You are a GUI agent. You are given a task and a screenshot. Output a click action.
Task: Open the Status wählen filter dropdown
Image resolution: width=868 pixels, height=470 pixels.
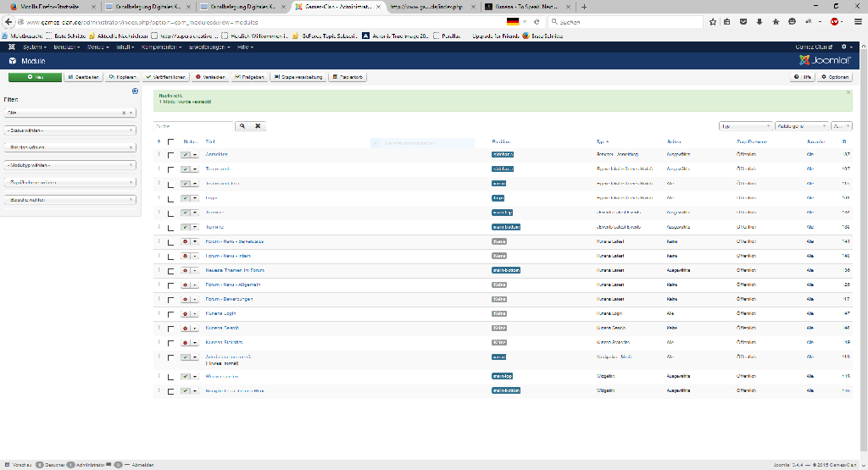point(70,130)
